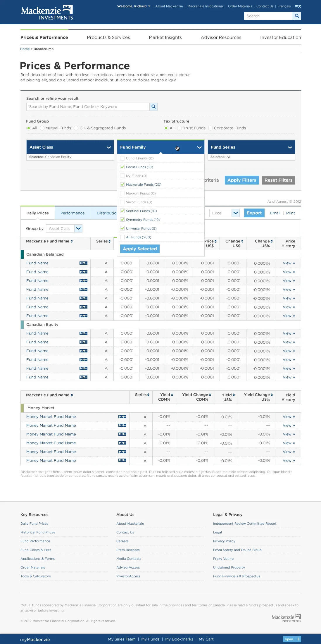321x644 pixels.
Task: Switch to the Performance tab
Action: point(73,213)
